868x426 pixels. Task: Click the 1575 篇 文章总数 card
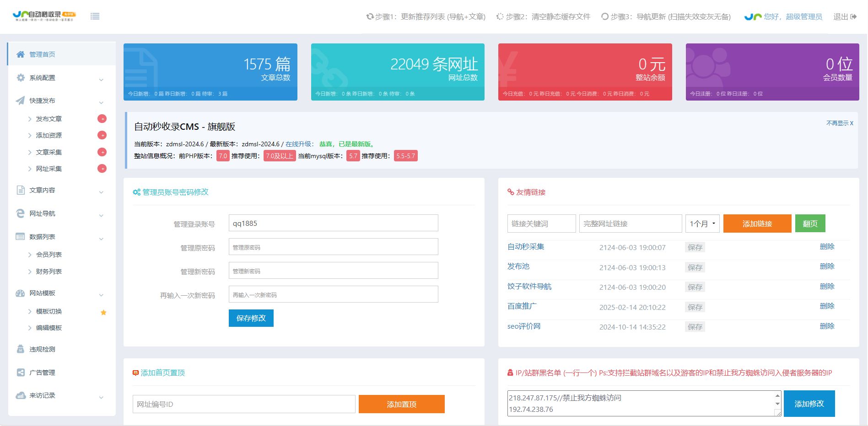coord(210,72)
